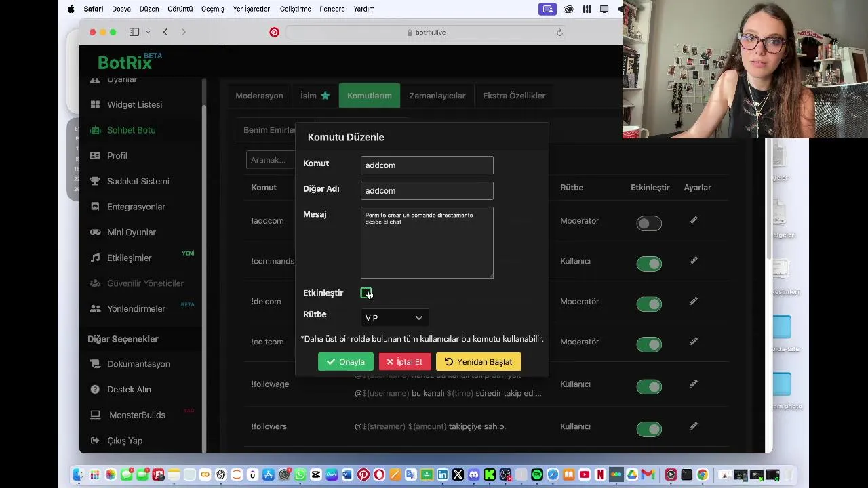This screenshot has width=868, height=488.
Task: Launch Google Chrome from the Dock
Action: [x=703, y=474]
